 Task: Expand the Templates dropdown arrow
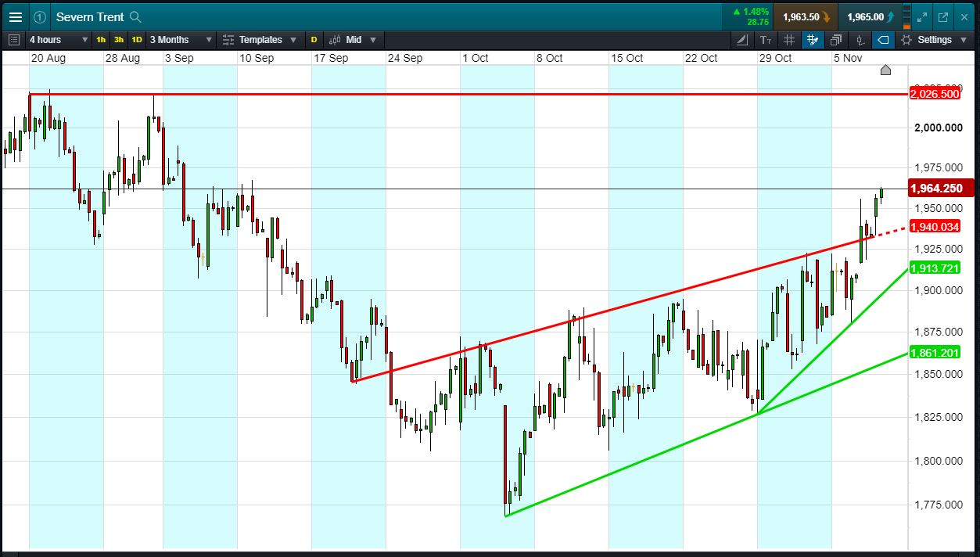pos(293,40)
